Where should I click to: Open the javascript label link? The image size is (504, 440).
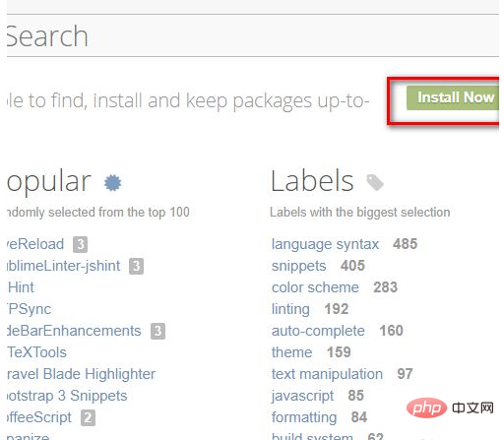(303, 396)
